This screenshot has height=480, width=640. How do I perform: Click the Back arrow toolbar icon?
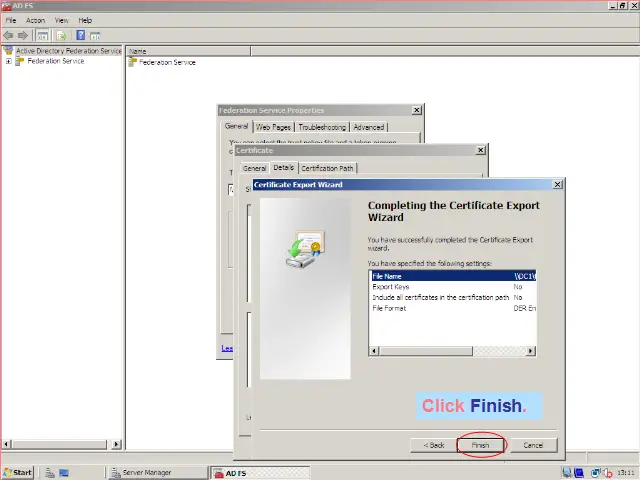tap(9, 35)
